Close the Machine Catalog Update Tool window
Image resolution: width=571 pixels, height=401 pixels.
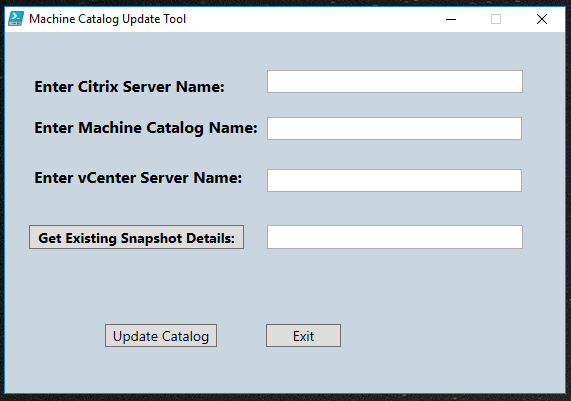pos(542,19)
